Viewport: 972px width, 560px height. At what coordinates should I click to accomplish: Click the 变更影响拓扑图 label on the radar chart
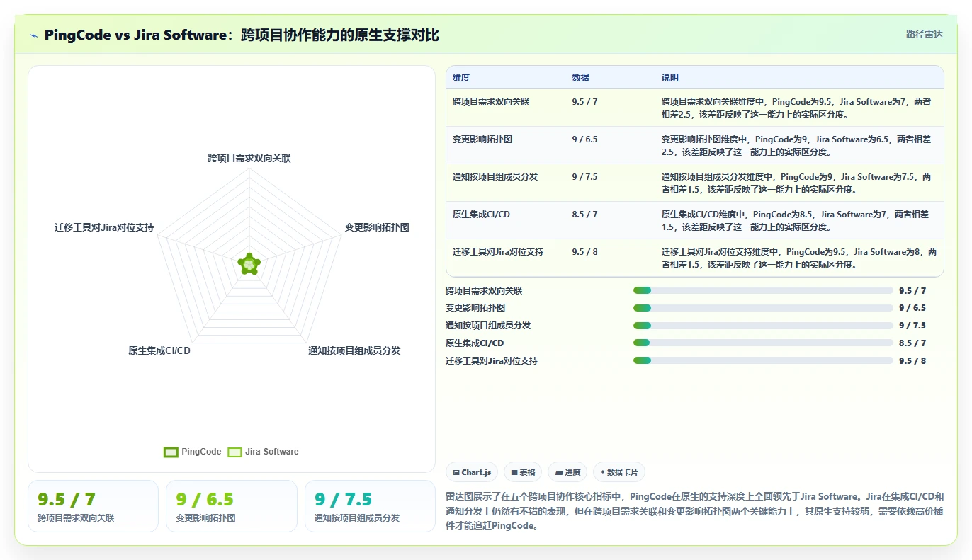pyautogui.click(x=377, y=228)
